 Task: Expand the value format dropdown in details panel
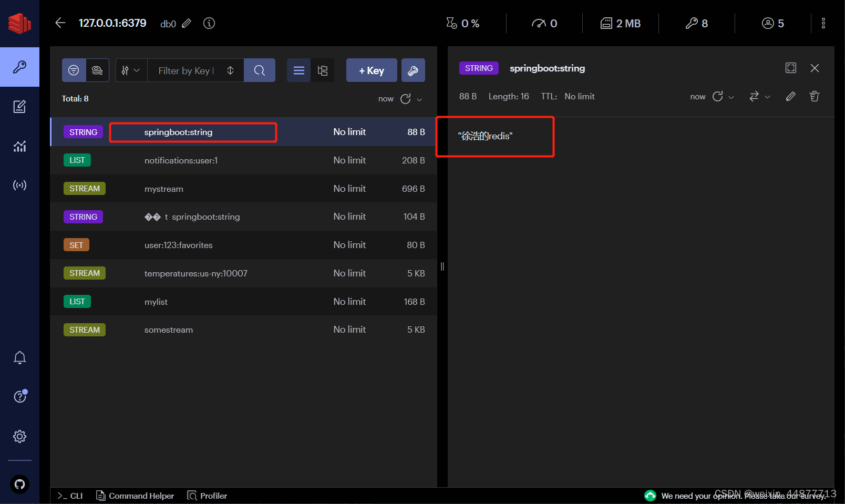[x=767, y=96]
